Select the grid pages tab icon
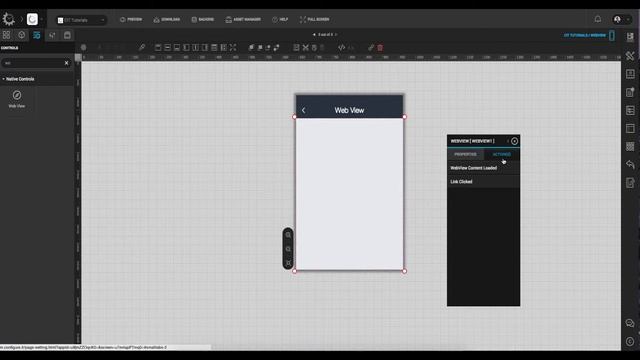 pyautogui.click(x=7, y=35)
